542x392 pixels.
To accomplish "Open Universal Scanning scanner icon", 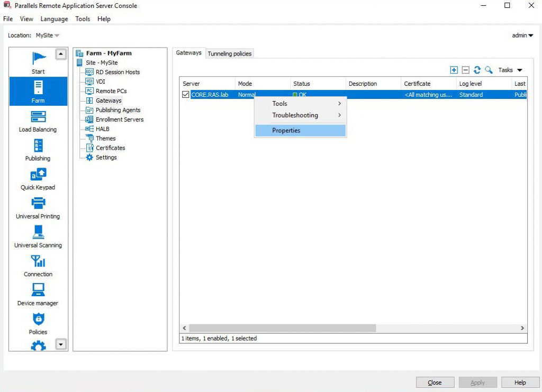I will 38,232.
